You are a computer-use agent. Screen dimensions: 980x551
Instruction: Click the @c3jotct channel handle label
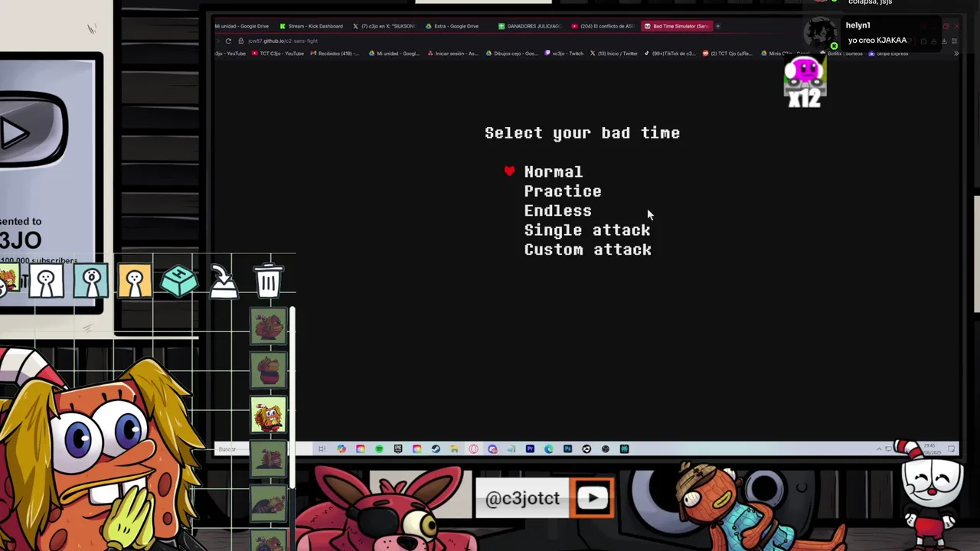click(522, 499)
